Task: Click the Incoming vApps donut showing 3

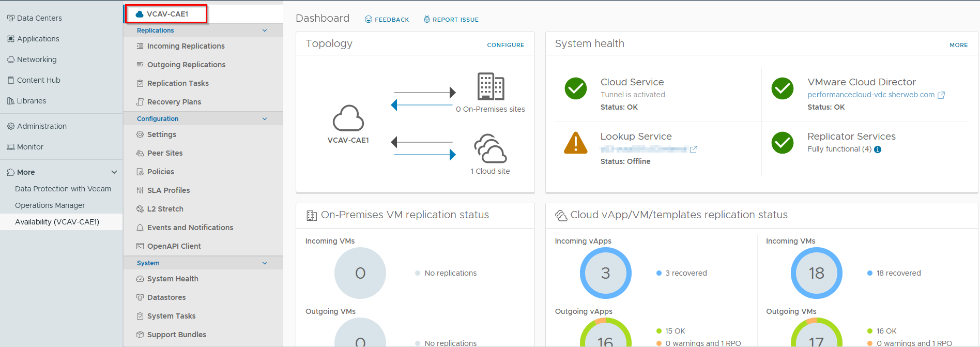Action: [x=606, y=273]
